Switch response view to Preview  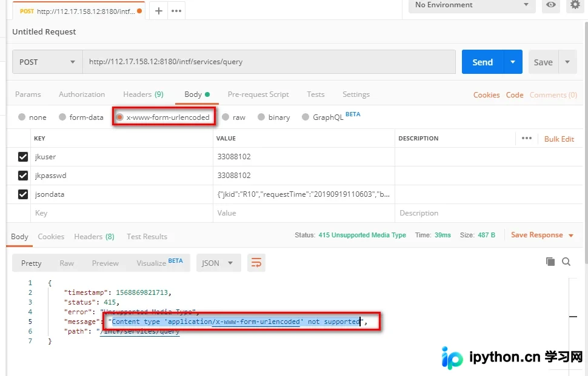coord(105,263)
